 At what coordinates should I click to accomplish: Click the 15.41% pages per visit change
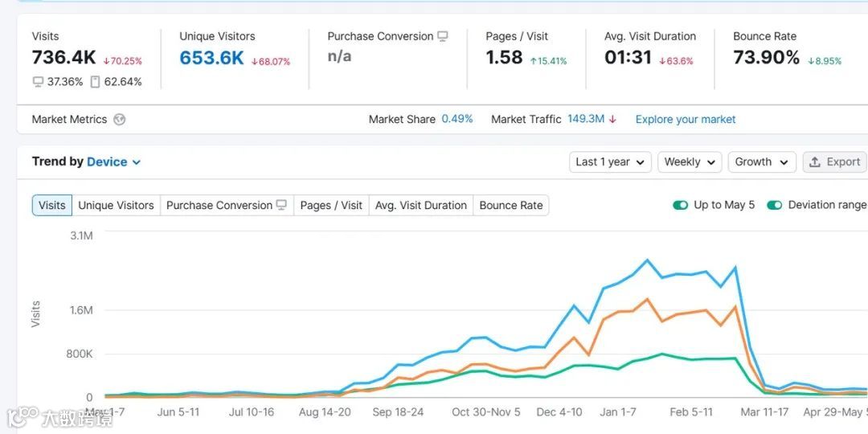(549, 61)
